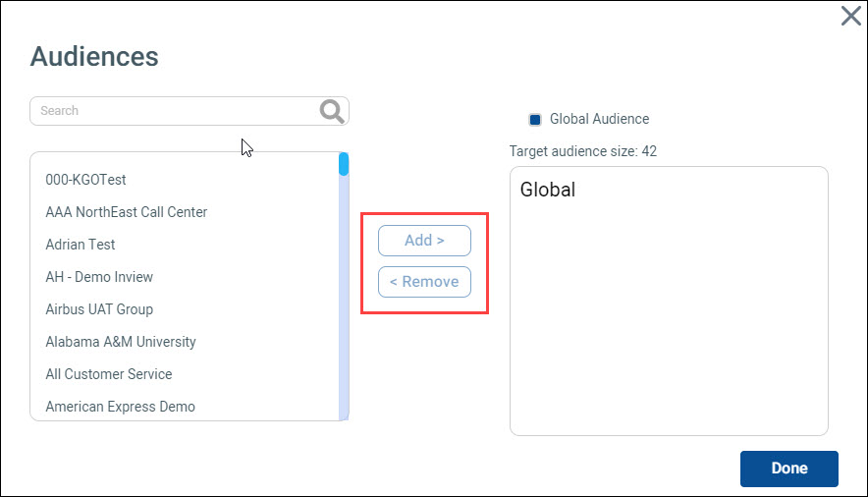The image size is (868, 497).
Task: Click the Global Audience label text
Action: pyautogui.click(x=599, y=120)
